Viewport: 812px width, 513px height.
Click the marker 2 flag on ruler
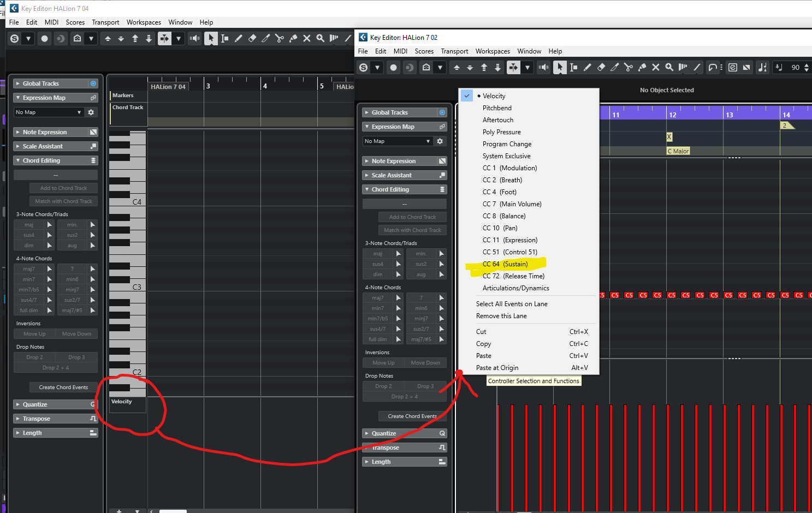click(x=787, y=126)
